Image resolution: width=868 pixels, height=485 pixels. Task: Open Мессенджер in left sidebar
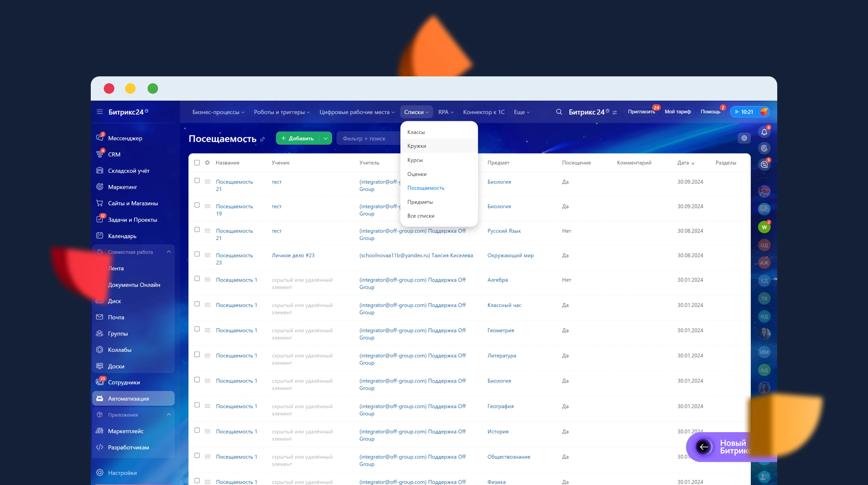[x=125, y=138]
